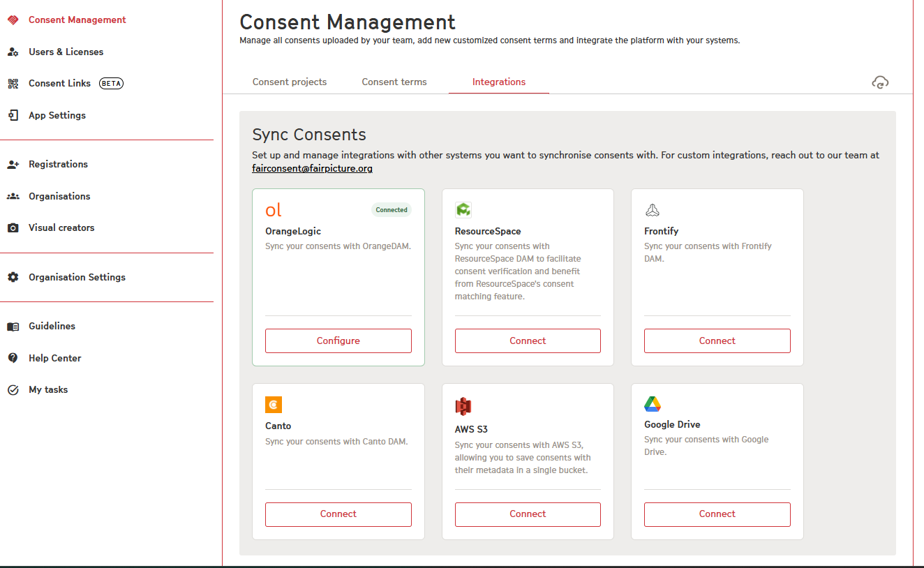Viewport: 924px width, 568px height.
Task: Click the Frontify card title
Action: [x=662, y=232]
